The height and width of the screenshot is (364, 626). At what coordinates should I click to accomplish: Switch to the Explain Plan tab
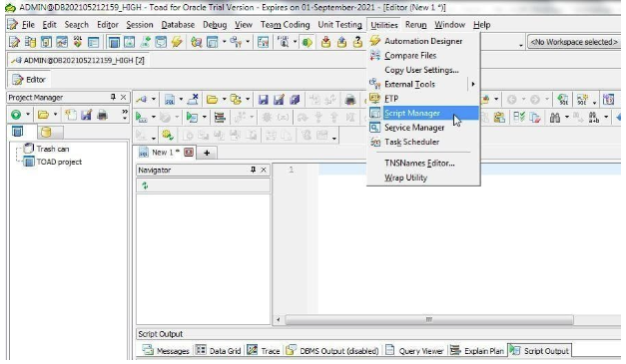477,351
